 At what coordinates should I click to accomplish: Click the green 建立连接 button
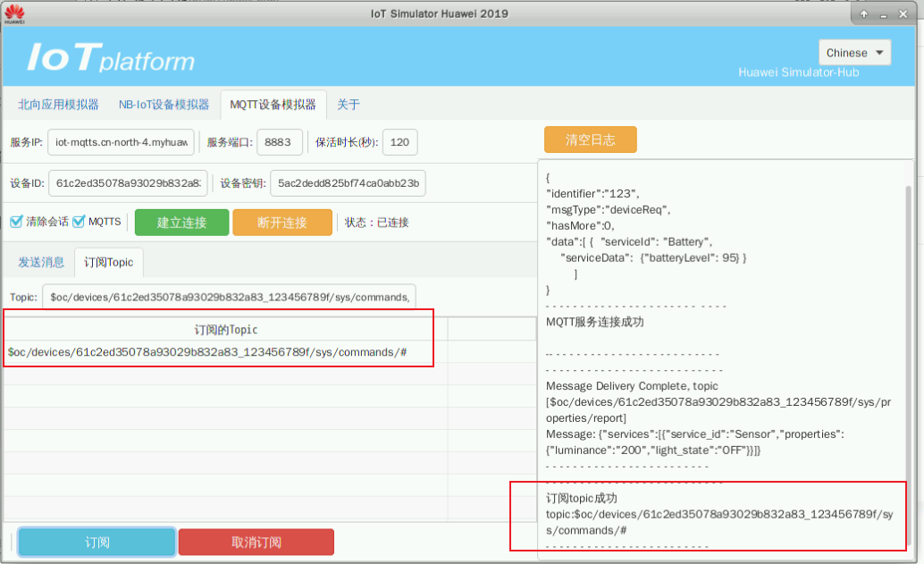[181, 223]
